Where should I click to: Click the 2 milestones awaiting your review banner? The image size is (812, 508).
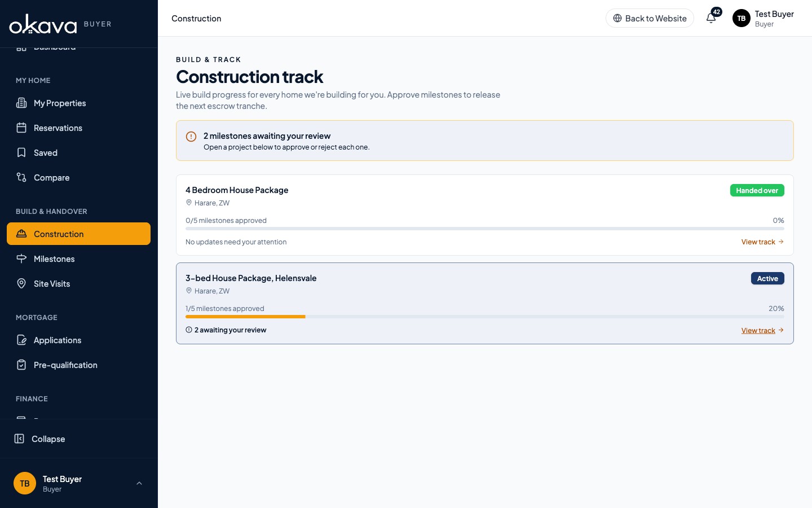click(484, 141)
